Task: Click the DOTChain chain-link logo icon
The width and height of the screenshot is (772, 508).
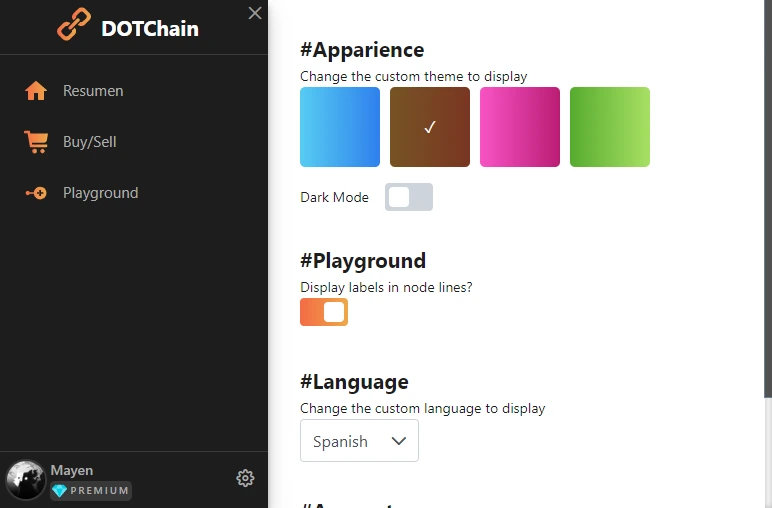Action: [x=74, y=24]
